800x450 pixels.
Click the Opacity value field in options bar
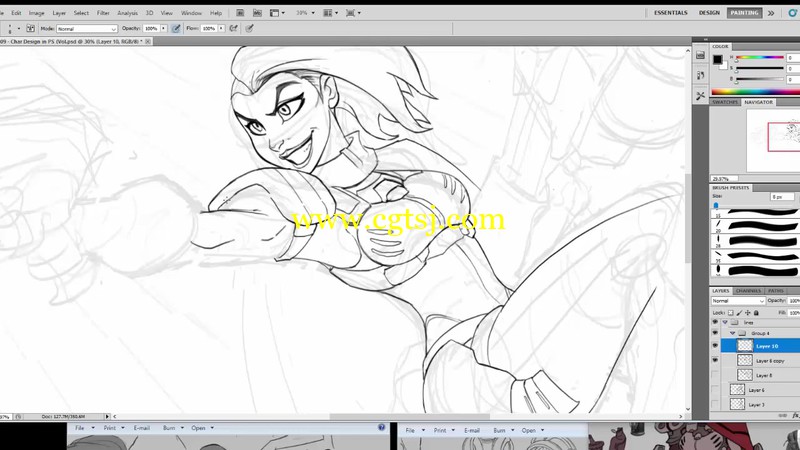click(151, 29)
